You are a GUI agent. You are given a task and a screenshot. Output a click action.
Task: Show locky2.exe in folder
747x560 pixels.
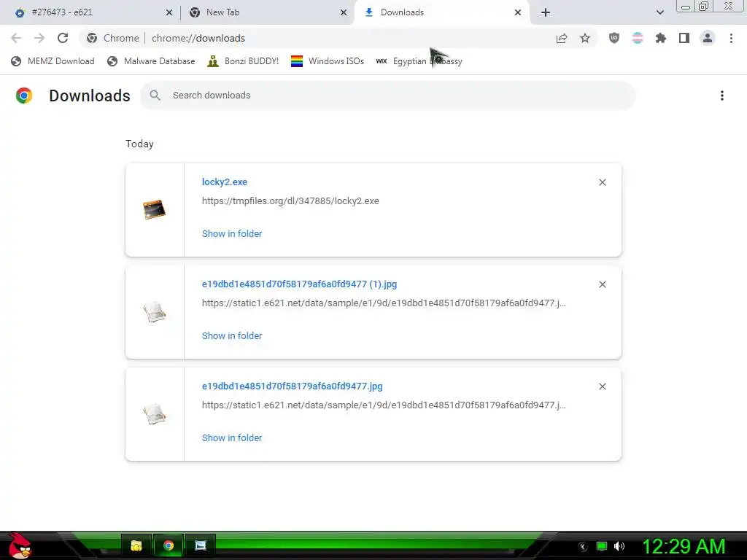click(232, 234)
